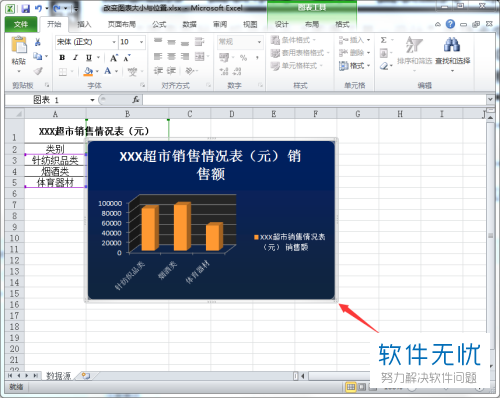Expand the Name Box dropdown arrow
This screenshot has height=398, width=500.
click(x=92, y=100)
